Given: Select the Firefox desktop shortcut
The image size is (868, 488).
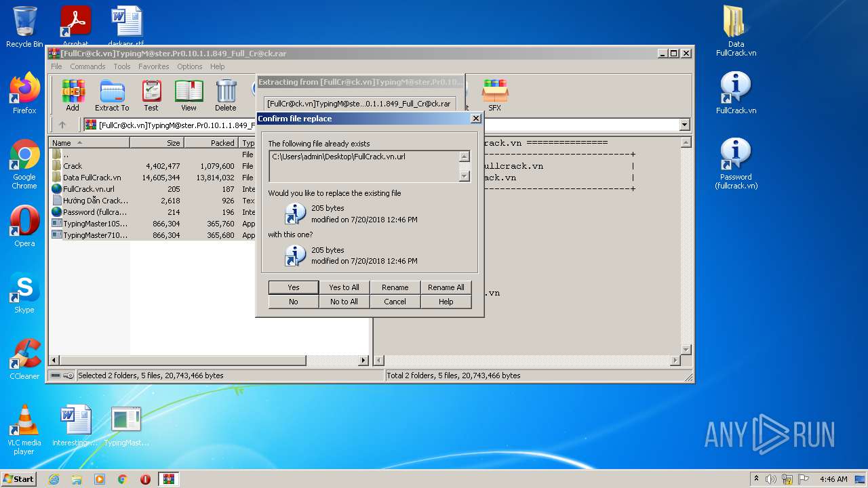Looking at the screenshot, I should tap(24, 94).
